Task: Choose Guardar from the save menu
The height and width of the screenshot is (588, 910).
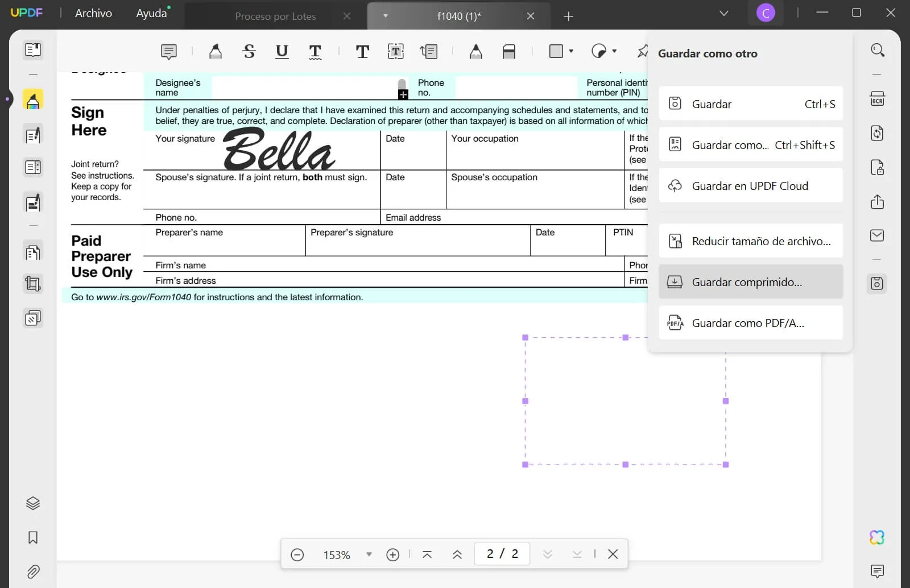Action: [751, 103]
